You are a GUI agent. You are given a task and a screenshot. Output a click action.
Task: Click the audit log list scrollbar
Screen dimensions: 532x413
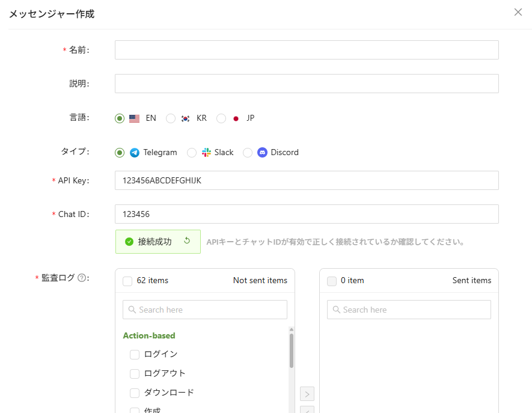tap(292, 350)
